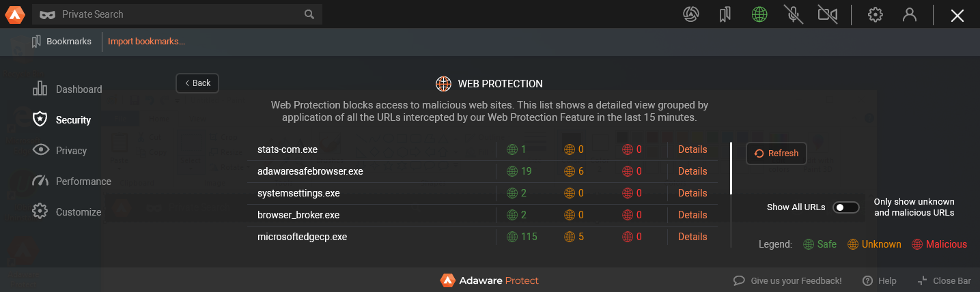Open the user account icon
This screenshot has width=980, height=292.
pos(910,14)
